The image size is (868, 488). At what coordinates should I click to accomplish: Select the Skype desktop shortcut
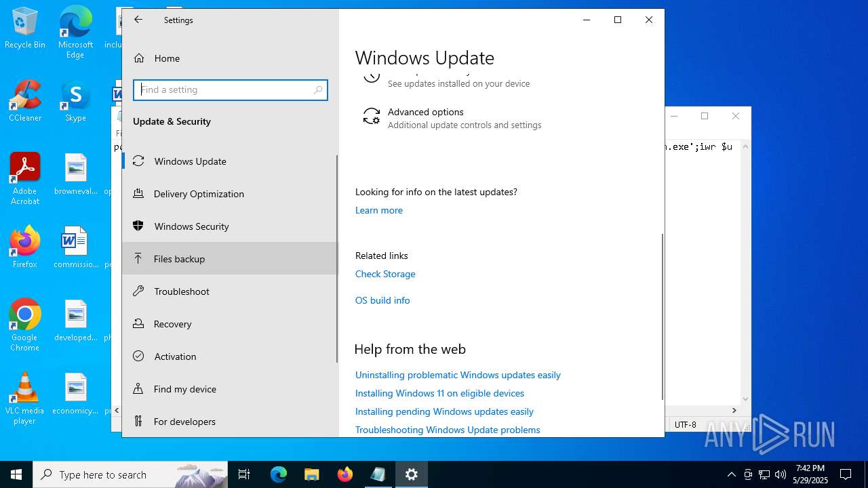click(75, 102)
